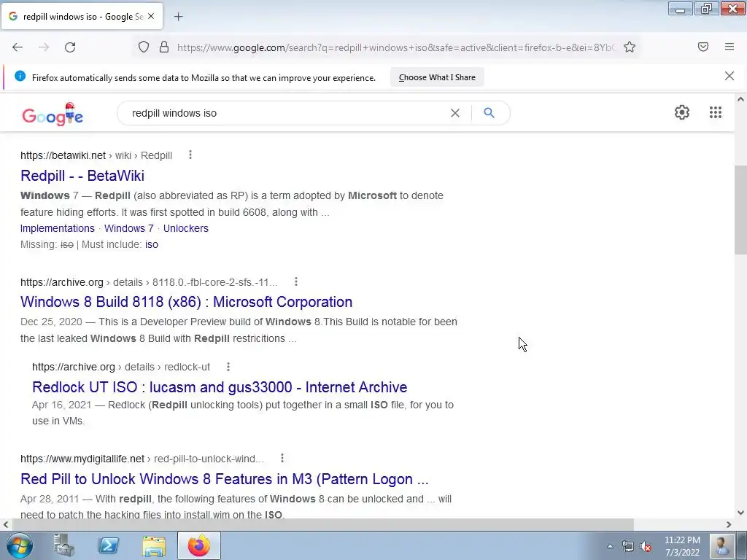
Task: Click the horizontal scrollbar right arrow
Action: (729, 524)
